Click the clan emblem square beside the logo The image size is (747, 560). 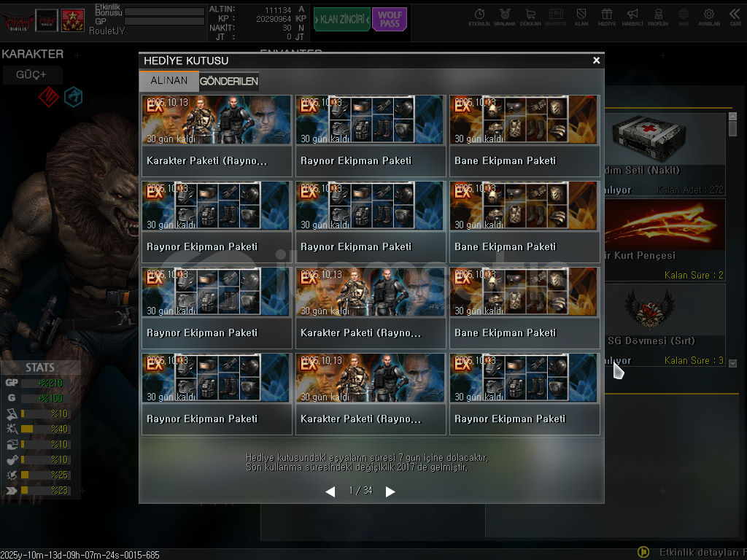pos(47,20)
